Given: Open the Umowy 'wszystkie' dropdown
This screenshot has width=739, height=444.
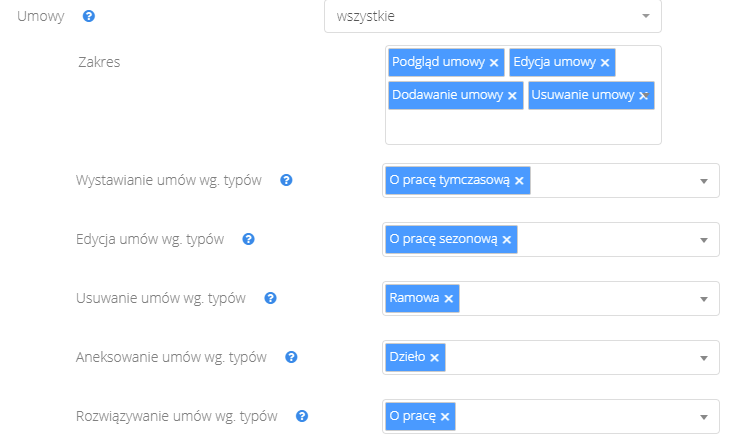Looking at the screenshot, I should pyautogui.click(x=493, y=16).
